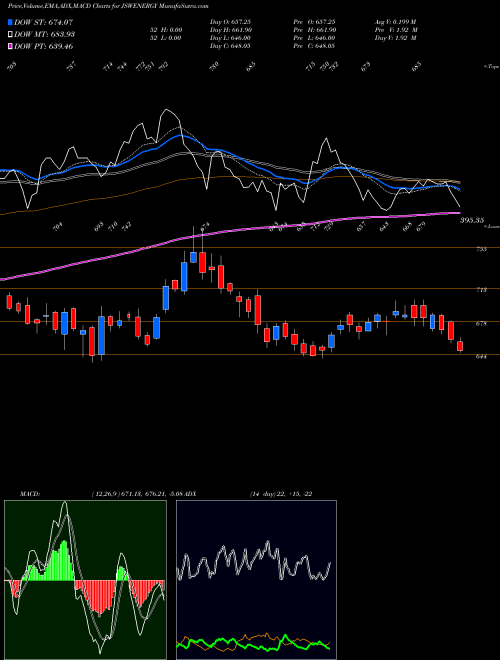Click the white DOW MT legend swatch
This screenshot has height=660, width=500.
point(10,34)
